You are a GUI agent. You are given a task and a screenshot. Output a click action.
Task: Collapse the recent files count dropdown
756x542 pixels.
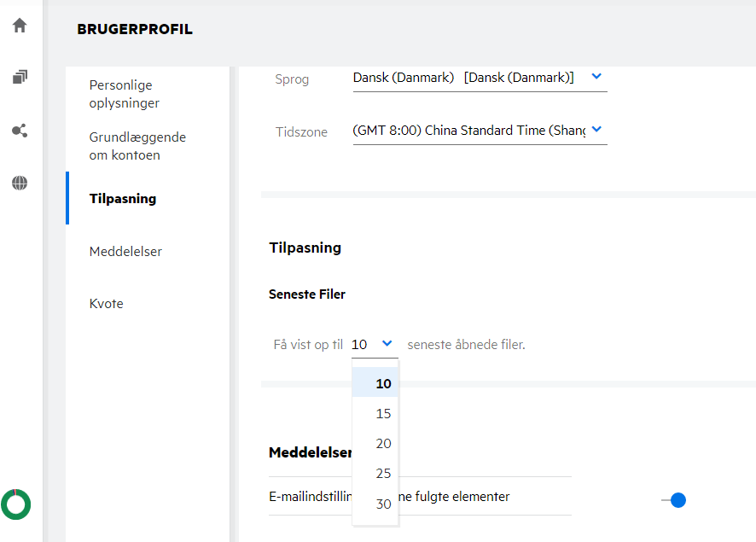[387, 343]
